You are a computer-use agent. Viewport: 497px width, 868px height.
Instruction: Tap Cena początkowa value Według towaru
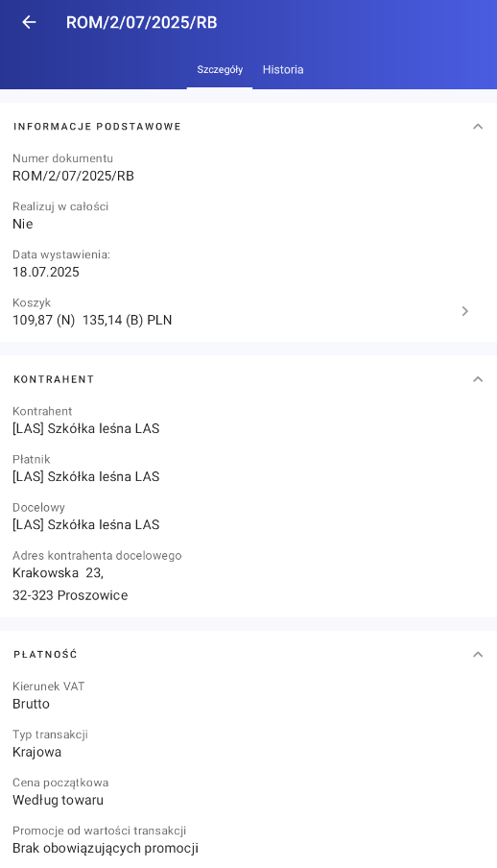tap(59, 801)
